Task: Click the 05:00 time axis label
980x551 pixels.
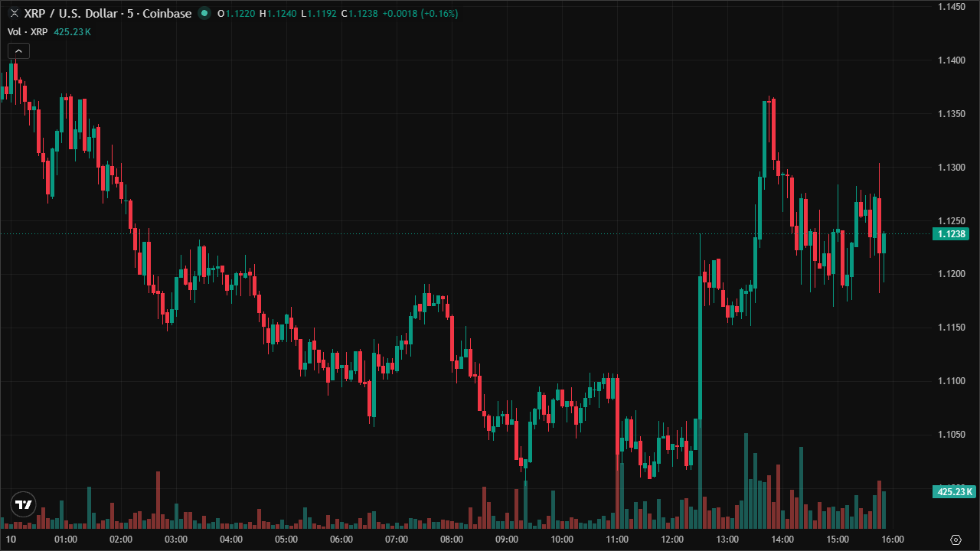Action: [x=286, y=540]
